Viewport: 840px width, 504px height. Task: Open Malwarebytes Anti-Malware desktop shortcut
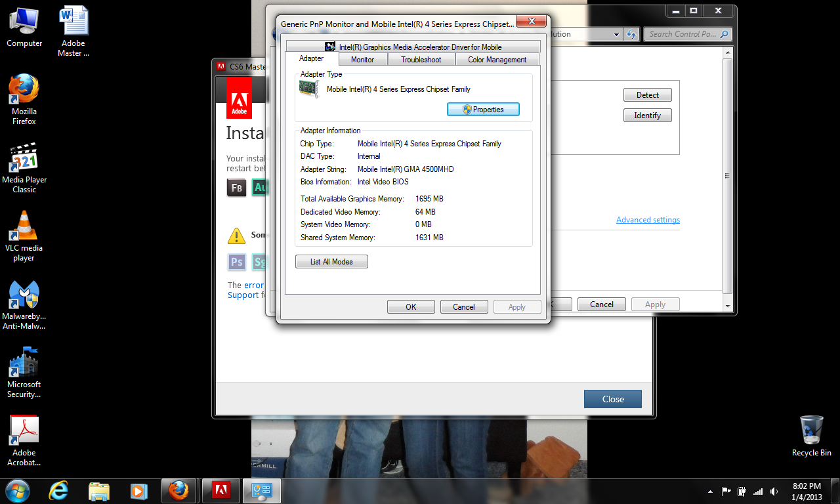24,305
